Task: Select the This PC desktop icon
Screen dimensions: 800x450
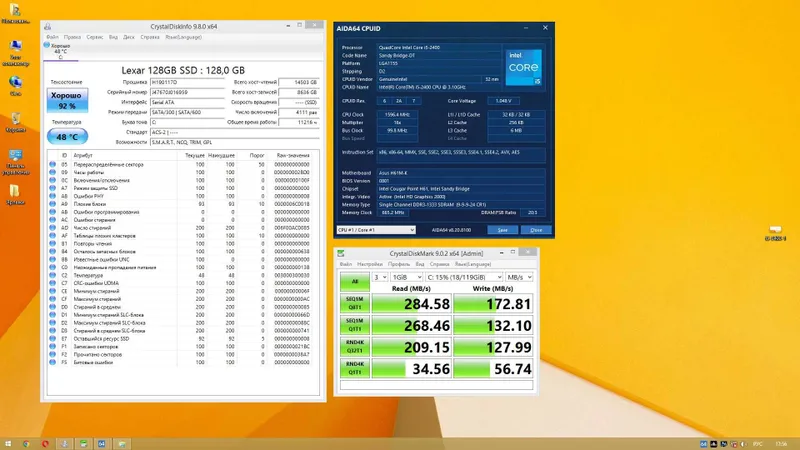Action: 15,53
